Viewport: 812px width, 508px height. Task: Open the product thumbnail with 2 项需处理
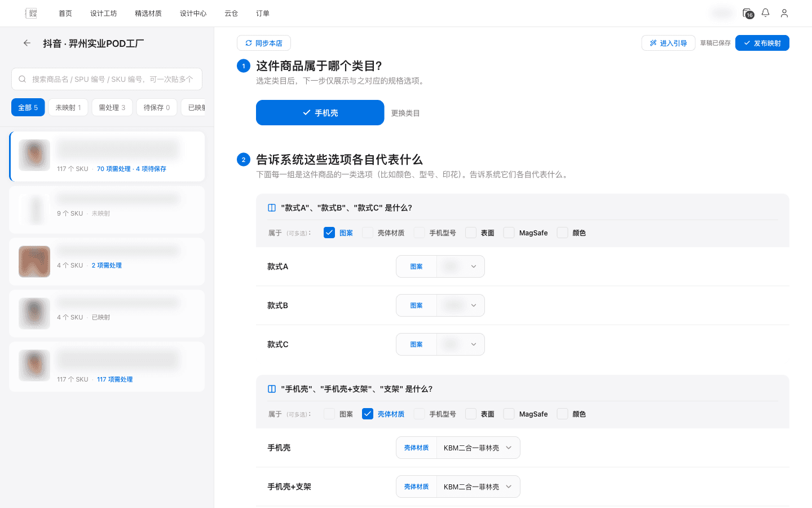(34, 261)
